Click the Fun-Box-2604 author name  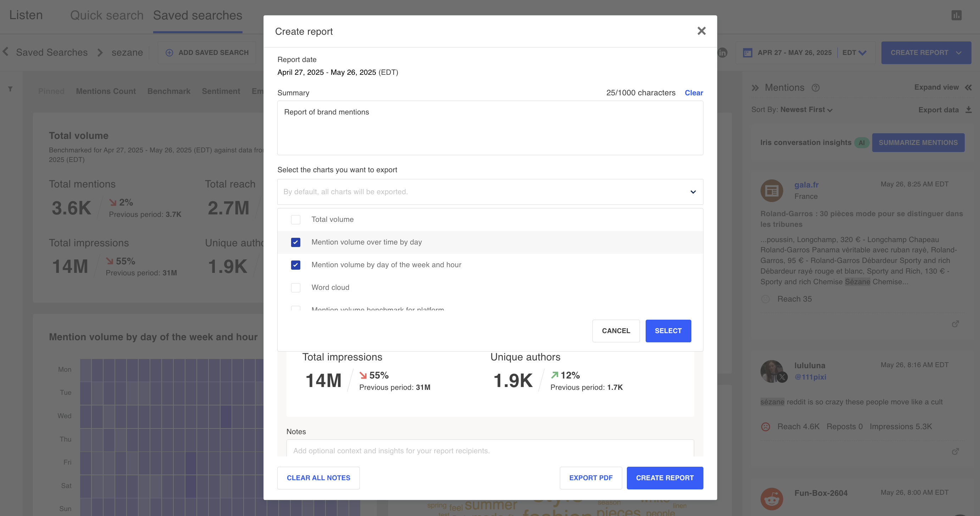click(820, 493)
